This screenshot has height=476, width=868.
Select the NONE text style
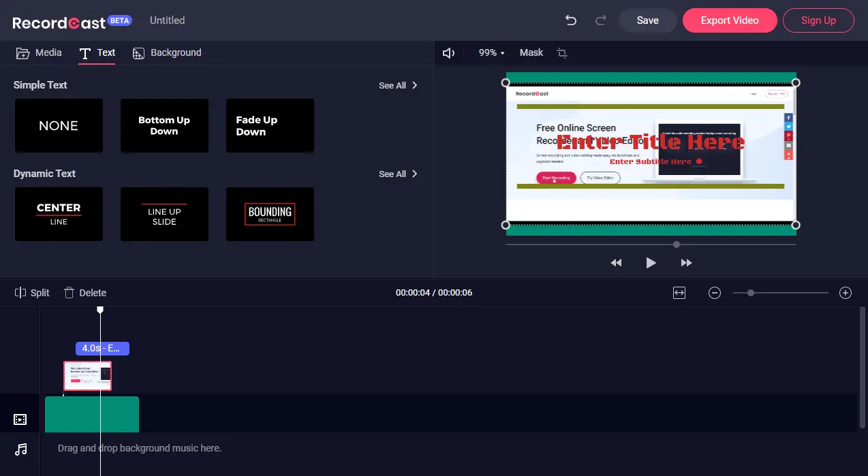59,125
